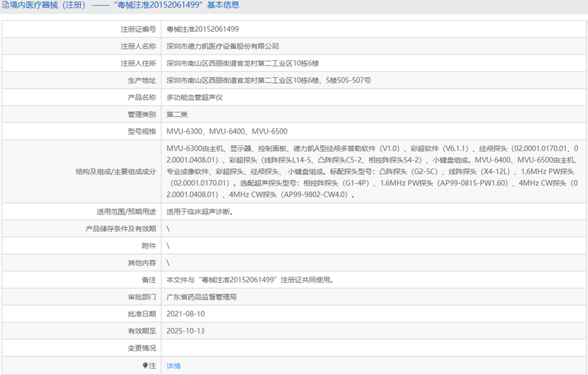Select the registration number 粤械注准20152061499 value

pyautogui.click(x=203, y=29)
